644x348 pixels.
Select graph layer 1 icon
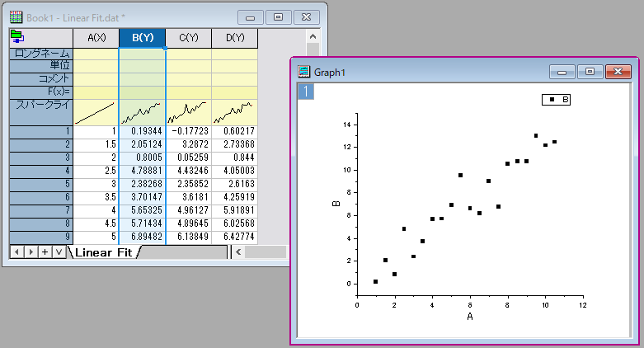point(306,92)
